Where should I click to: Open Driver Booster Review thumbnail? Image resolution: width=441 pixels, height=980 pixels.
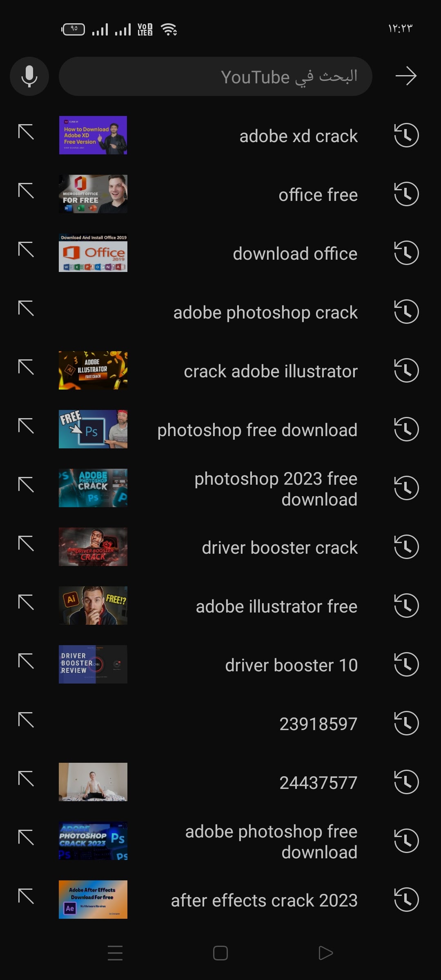pyautogui.click(x=93, y=664)
